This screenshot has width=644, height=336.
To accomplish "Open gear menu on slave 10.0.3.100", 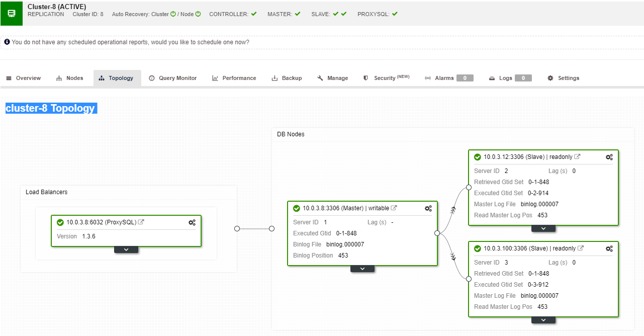I will [609, 248].
